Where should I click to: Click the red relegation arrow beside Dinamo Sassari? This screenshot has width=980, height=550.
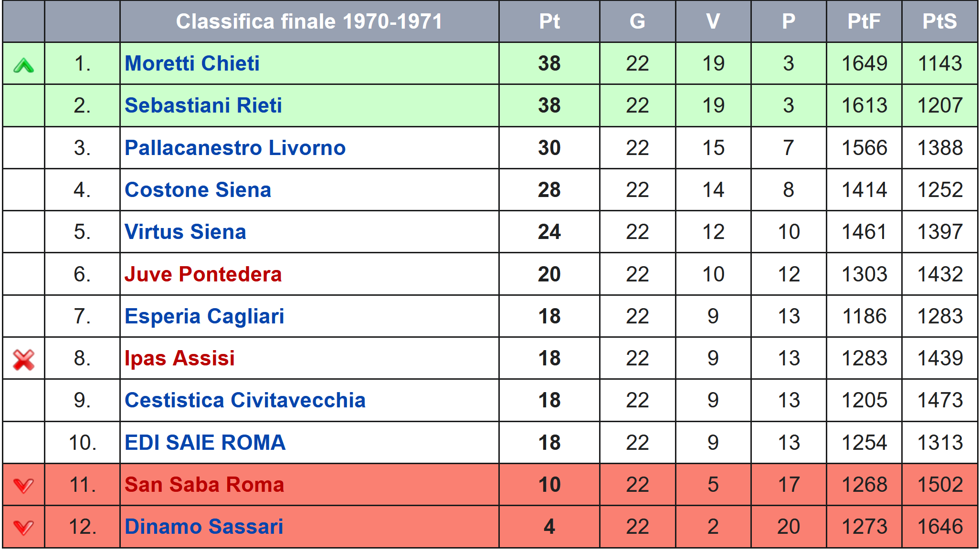(x=23, y=528)
